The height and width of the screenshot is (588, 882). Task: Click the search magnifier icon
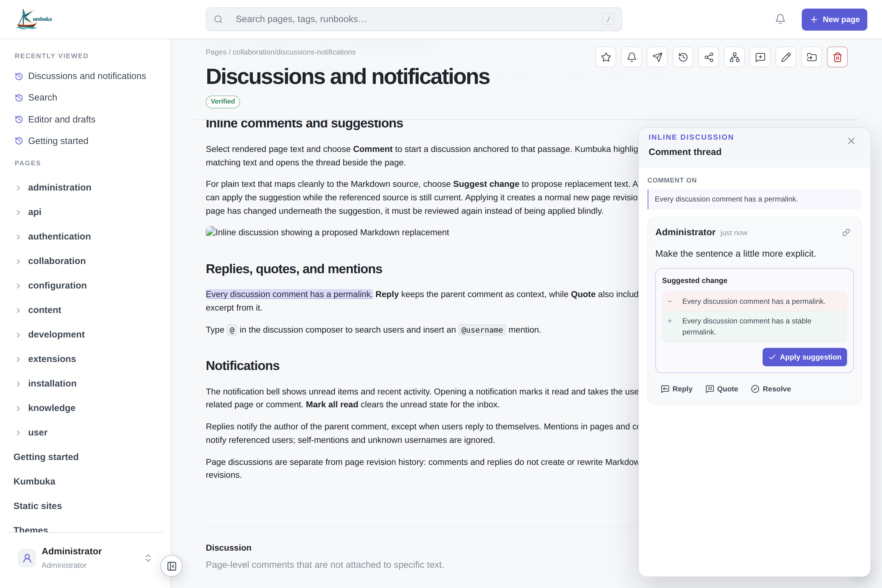218,19
